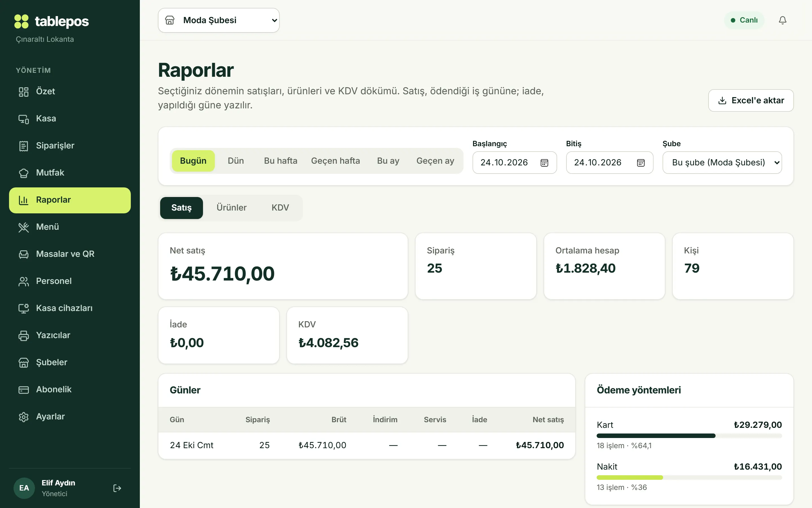Open the Moda Şubesi branch selector

(x=219, y=21)
